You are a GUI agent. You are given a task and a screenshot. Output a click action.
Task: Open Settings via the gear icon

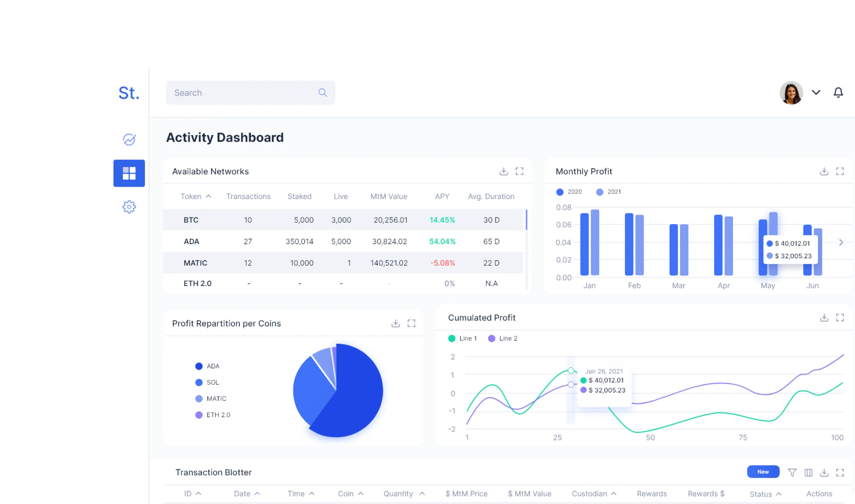(129, 207)
